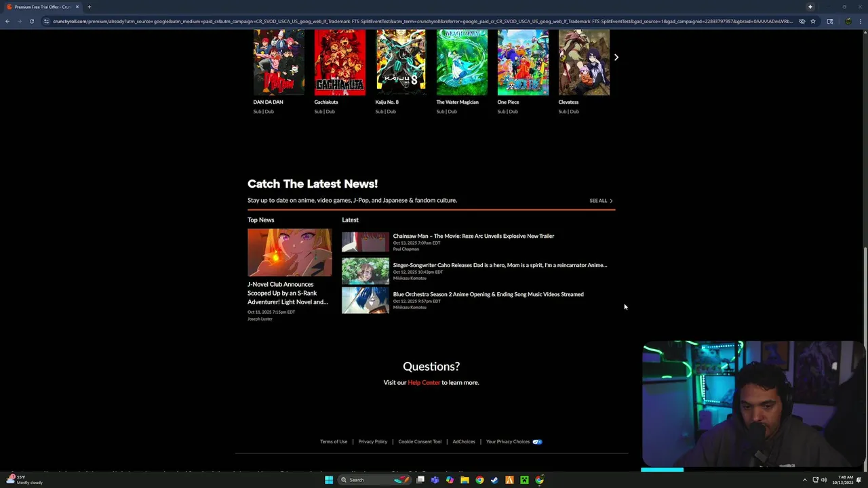Open the One Piece poster

(523, 62)
